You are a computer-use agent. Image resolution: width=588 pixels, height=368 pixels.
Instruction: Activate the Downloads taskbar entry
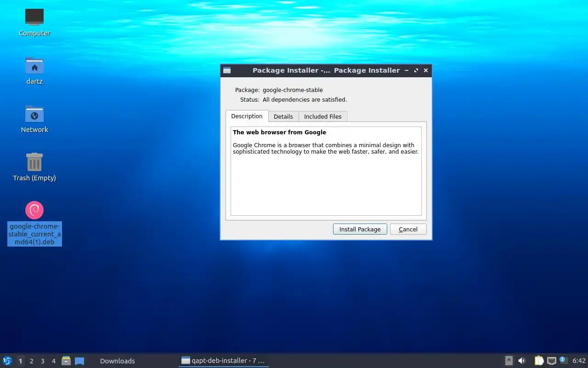pyautogui.click(x=118, y=361)
